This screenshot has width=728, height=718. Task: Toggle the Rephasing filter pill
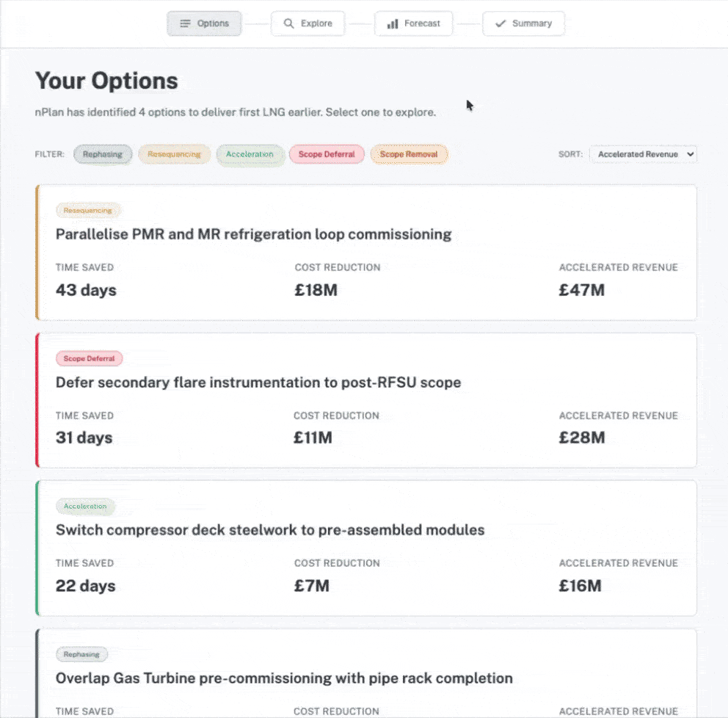coord(103,154)
